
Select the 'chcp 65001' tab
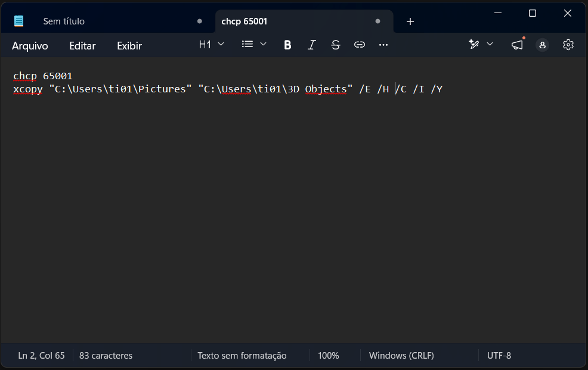click(244, 21)
